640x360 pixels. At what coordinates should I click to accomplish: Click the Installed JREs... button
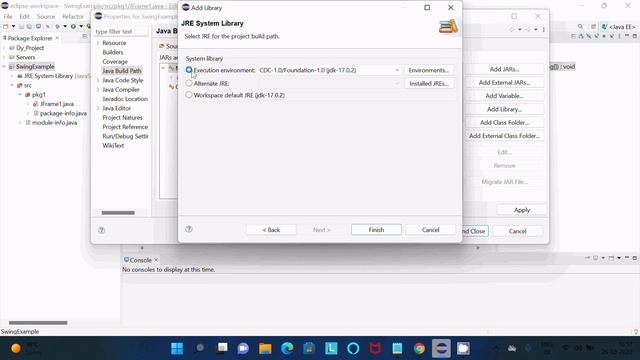coord(429,83)
